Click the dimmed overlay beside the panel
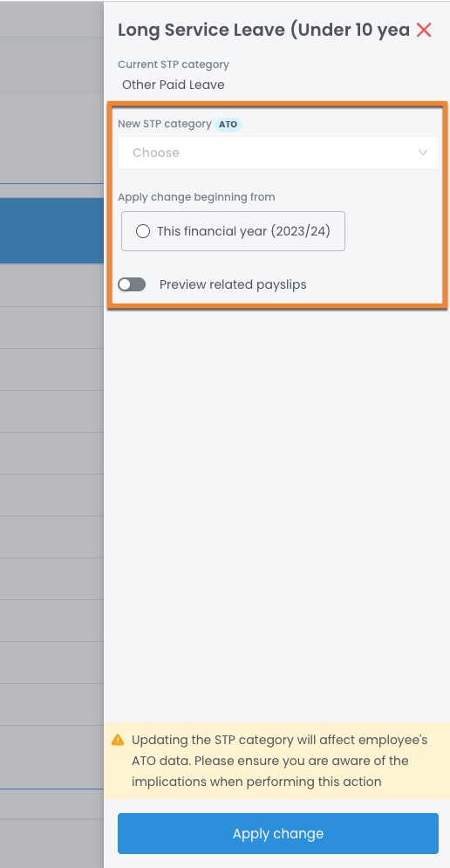Screen dimensions: 450x868 (51, 498)
